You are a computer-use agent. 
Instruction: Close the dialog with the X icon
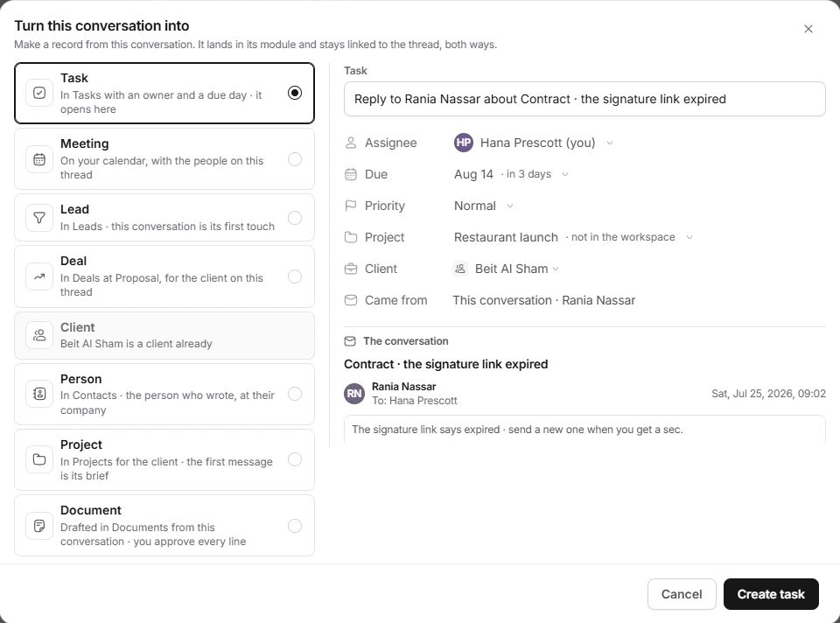[808, 29]
